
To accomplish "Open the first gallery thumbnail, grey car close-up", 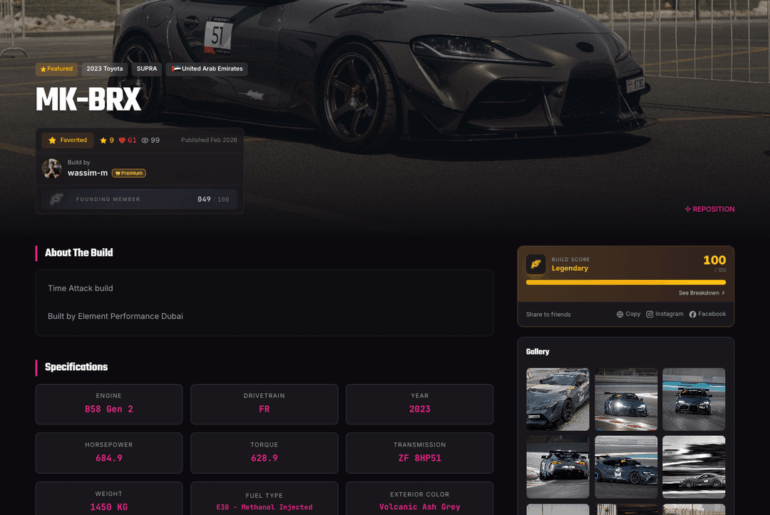I will pyautogui.click(x=557, y=399).
